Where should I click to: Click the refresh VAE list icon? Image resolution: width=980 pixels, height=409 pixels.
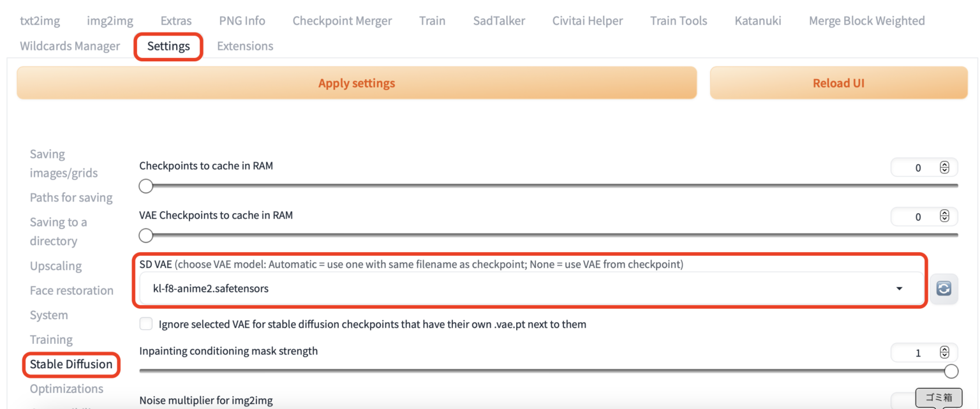[x=944, y=288]
